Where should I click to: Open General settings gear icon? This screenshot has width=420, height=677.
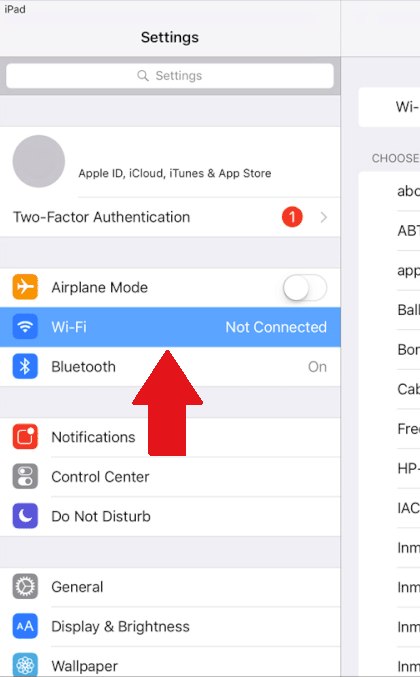[25, 586]
